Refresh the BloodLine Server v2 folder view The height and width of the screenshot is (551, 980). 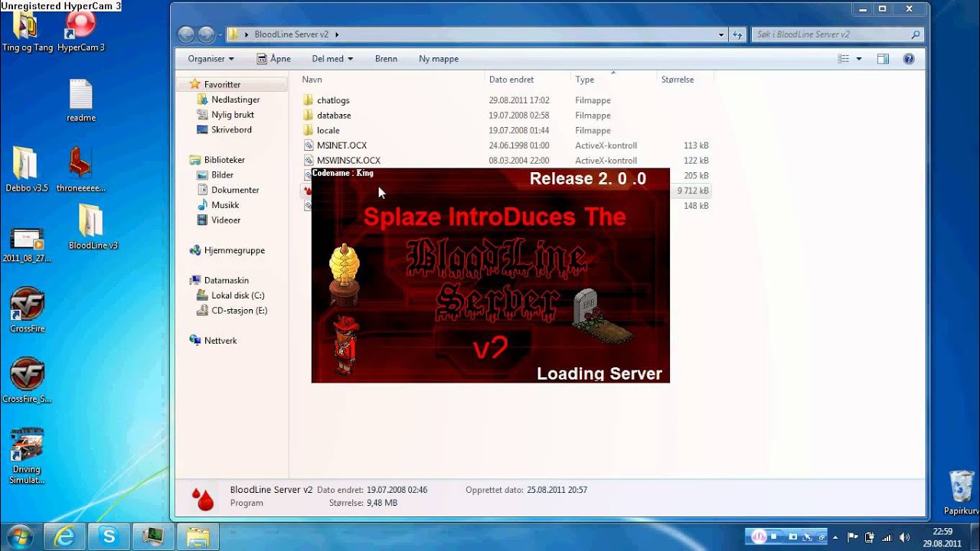pos(738,34)
